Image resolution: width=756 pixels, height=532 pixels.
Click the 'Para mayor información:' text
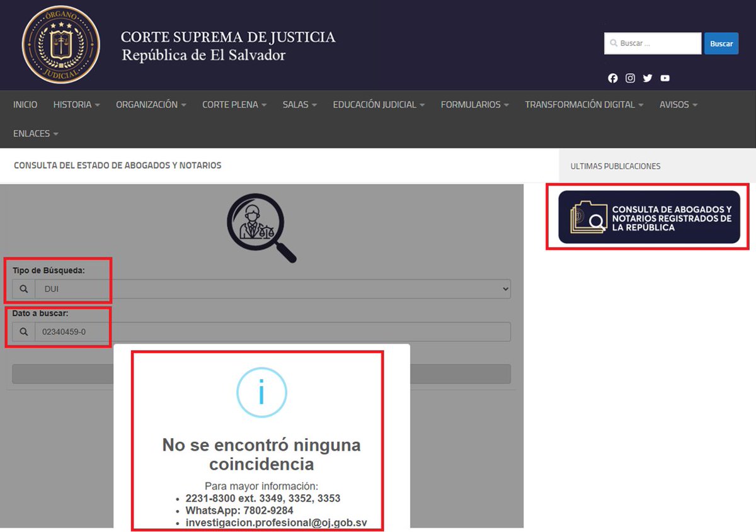pos(261,486)
